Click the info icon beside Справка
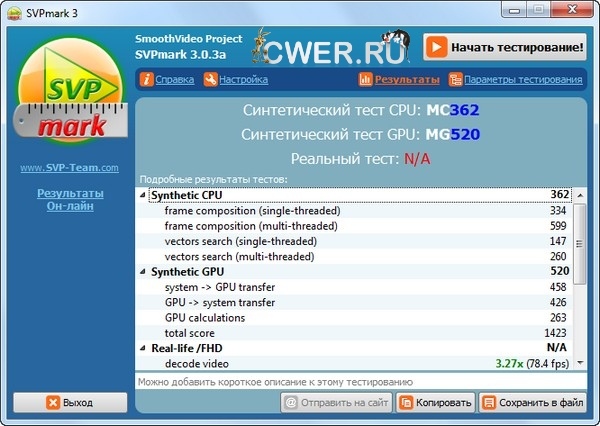 147,79
